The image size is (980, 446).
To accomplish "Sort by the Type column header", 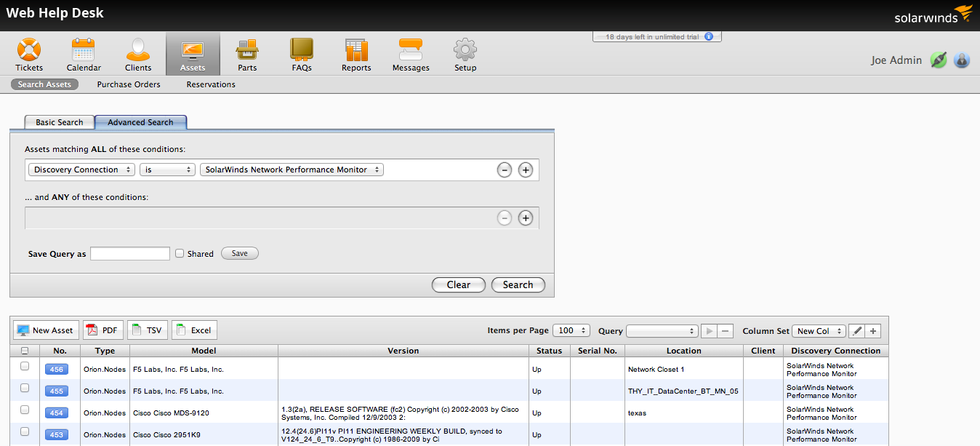I will tap(105, 351).
